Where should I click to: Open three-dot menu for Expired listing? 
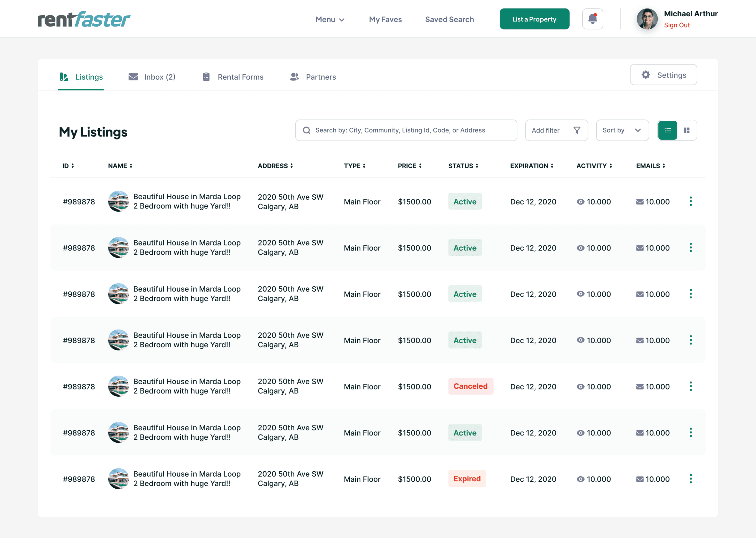690,479
